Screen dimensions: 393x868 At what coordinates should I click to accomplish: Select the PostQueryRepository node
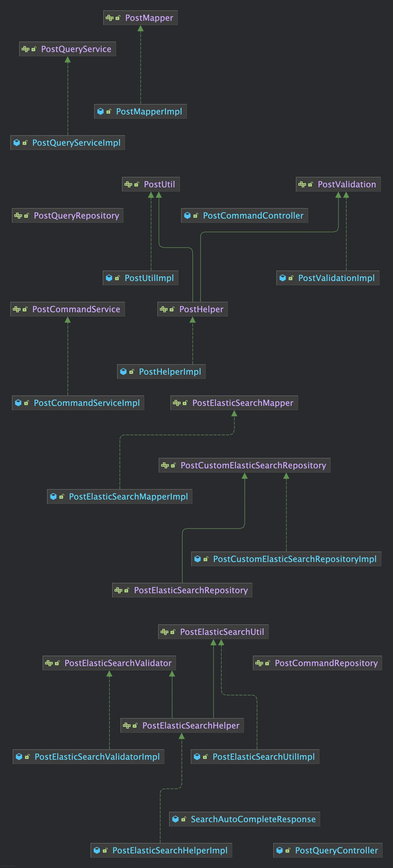click(67, 216)
